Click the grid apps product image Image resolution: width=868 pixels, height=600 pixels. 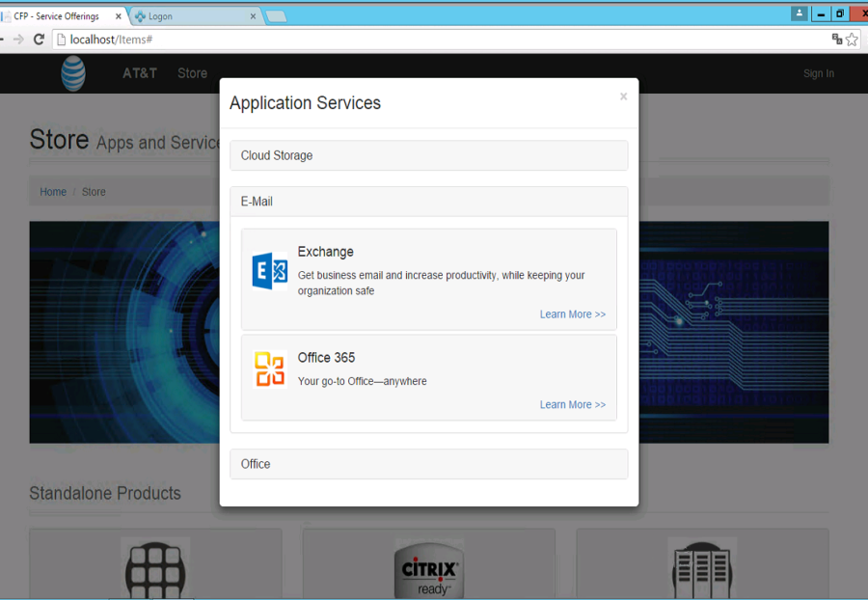click(155, 568)
